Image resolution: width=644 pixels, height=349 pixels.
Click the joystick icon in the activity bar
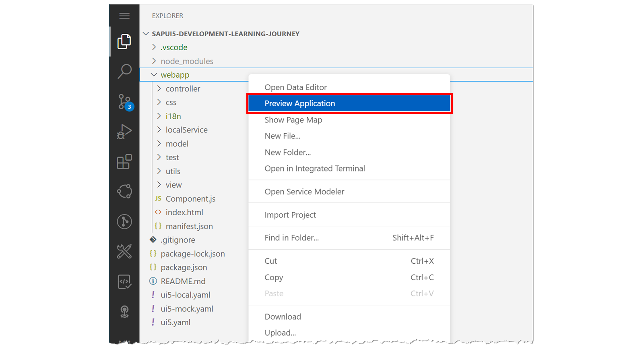coord(124,312)
